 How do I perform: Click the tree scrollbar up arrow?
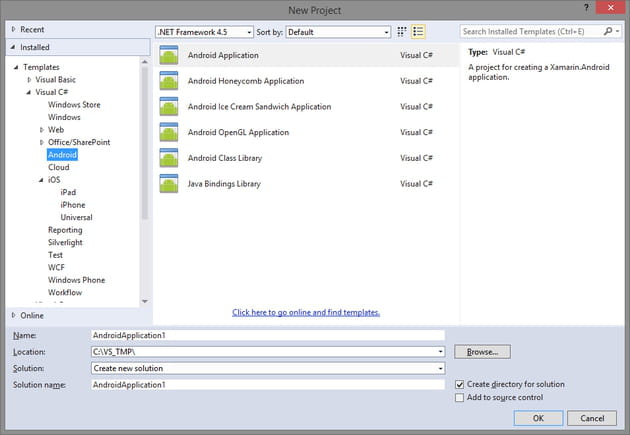145,62
